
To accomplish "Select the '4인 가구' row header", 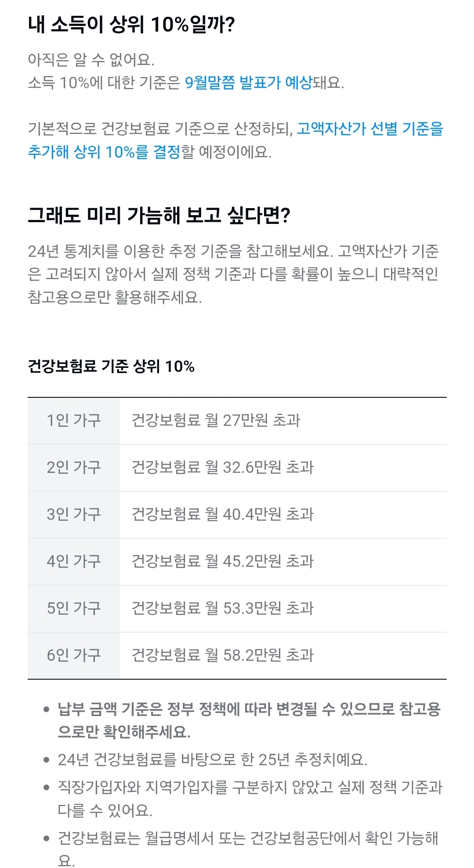I will coord(74,562).
